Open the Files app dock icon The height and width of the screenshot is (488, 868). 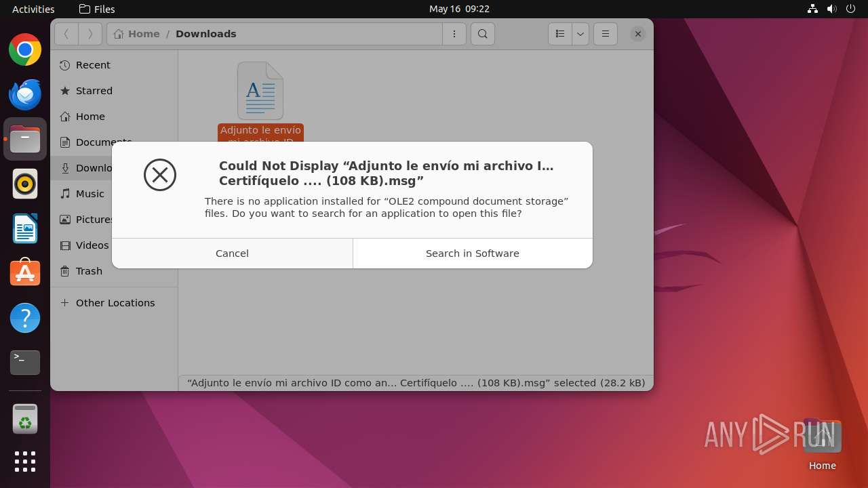(25, 139)
